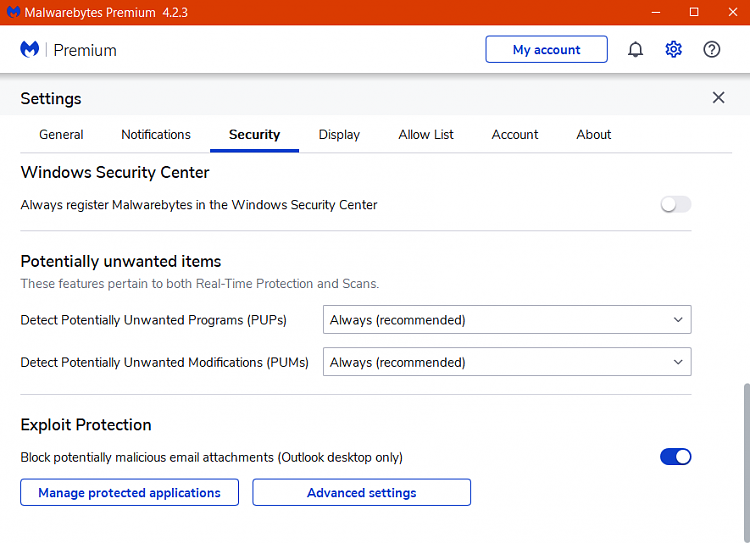Image resolution: width=750 pixels, height=543 pixels.
Task: Open Manage protected applications
Action: 130,492
